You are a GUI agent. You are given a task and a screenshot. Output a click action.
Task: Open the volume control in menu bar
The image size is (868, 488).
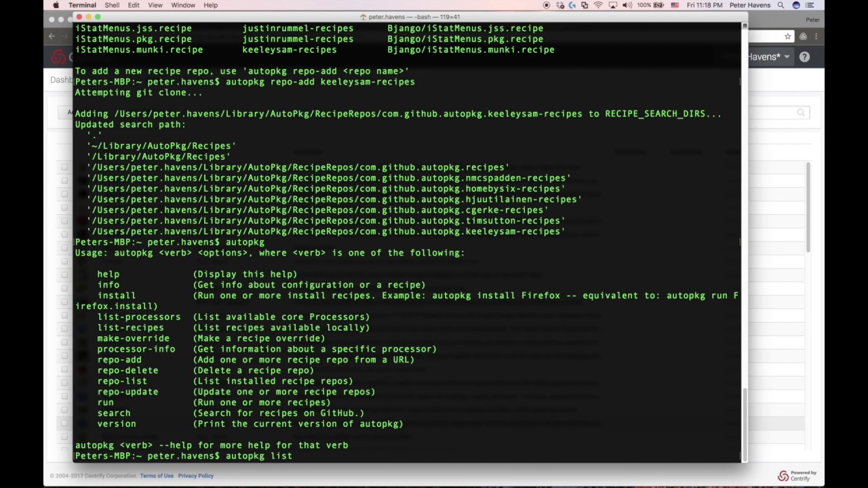click(627, 5)
